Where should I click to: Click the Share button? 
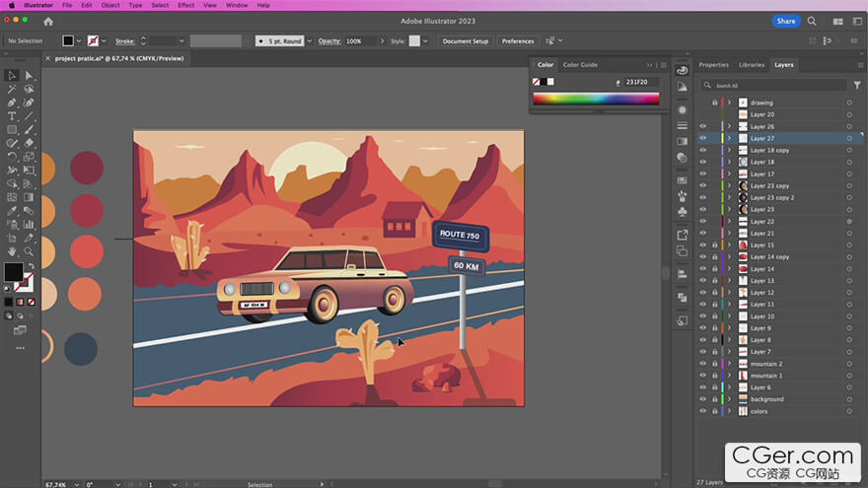785,21
